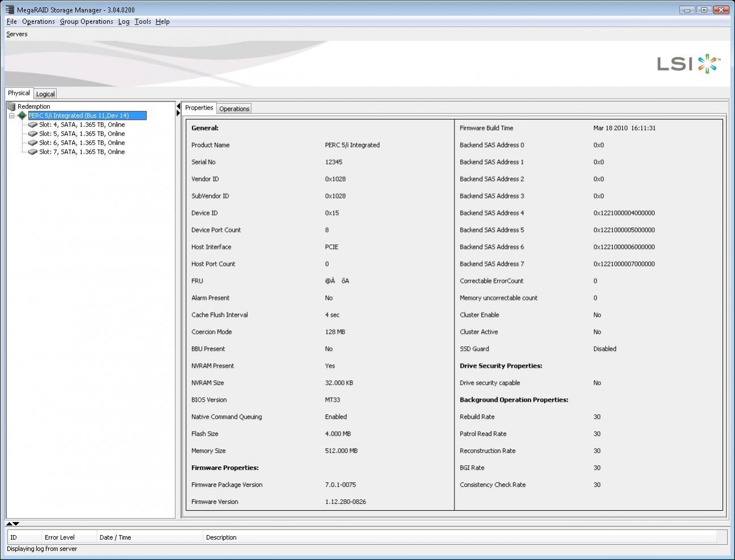The image size is (735, 560).
Task: Click Displaying log from server status text
Action: tap(42, 549)
